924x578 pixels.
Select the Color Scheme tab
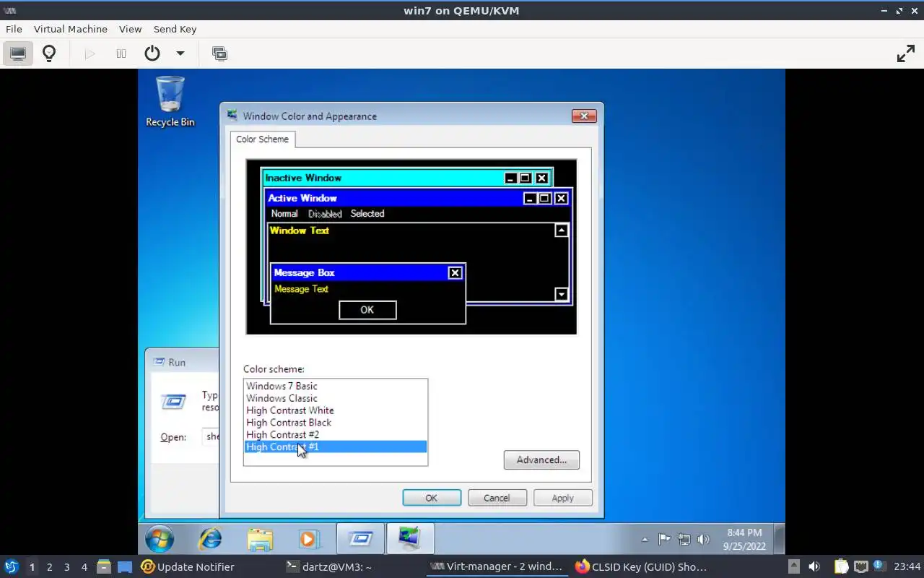tap(262, 139)
